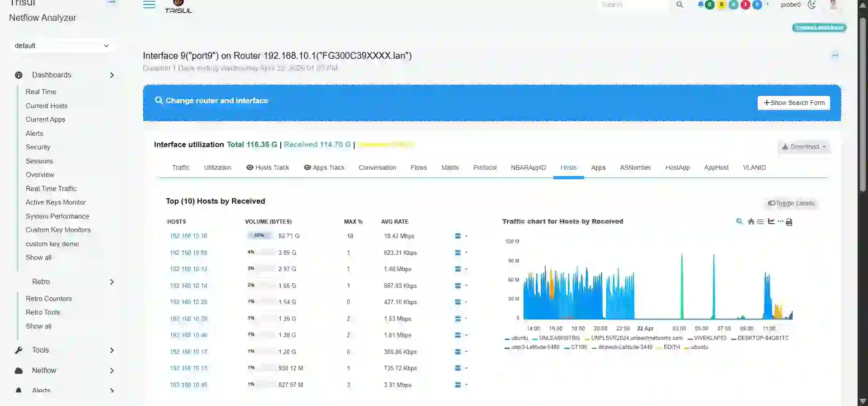868x406 pixels.
Task: Toggle VIVEKLAP03 series in chart legend
Action: [x=707, y=338]
